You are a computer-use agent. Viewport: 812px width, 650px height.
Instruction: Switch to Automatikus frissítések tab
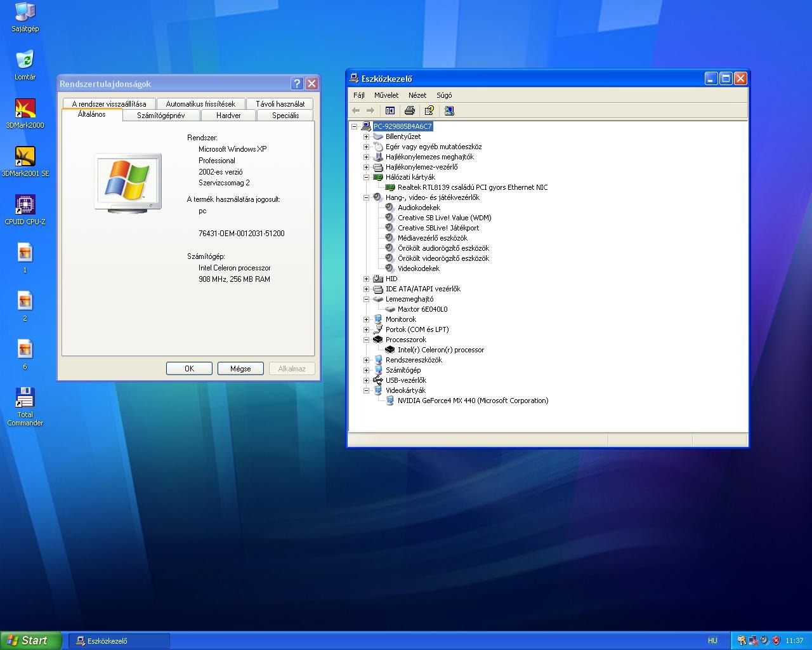(x=200, y=103)
